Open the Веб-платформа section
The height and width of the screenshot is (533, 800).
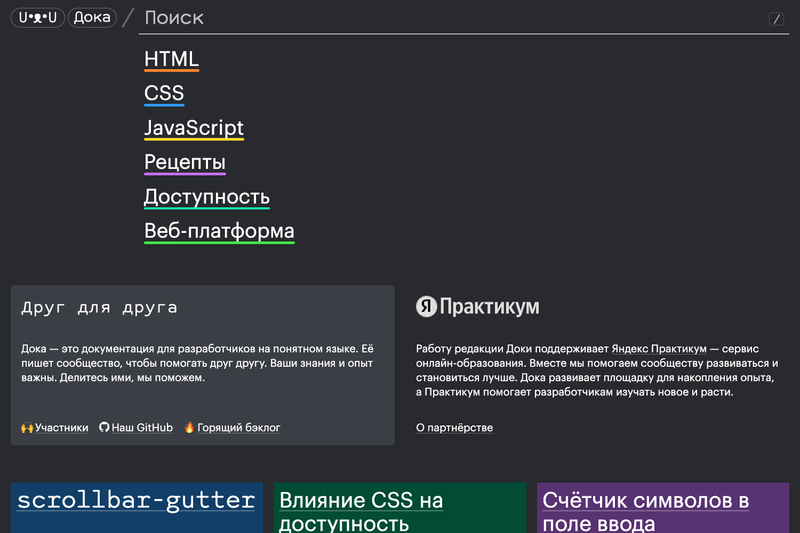click(219, 231)
